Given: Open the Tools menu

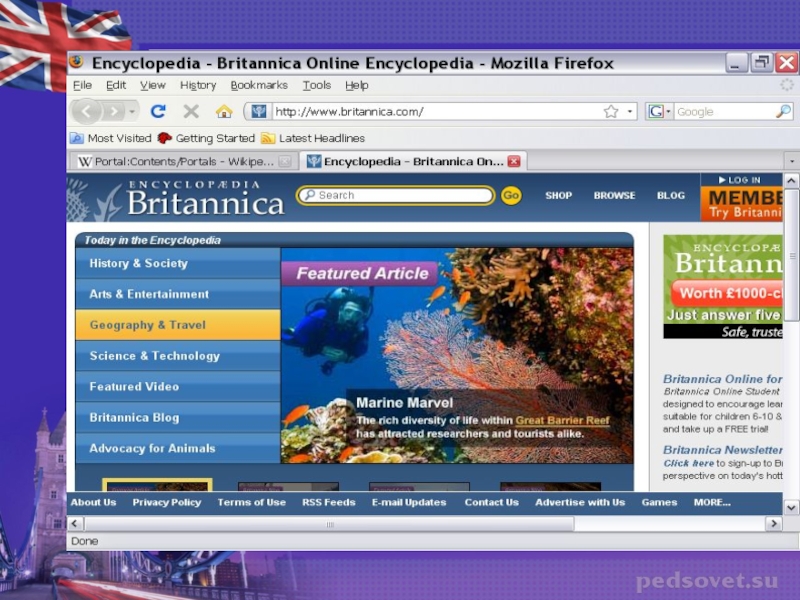Looking at the screenshot, I should [x=316, y=85].
